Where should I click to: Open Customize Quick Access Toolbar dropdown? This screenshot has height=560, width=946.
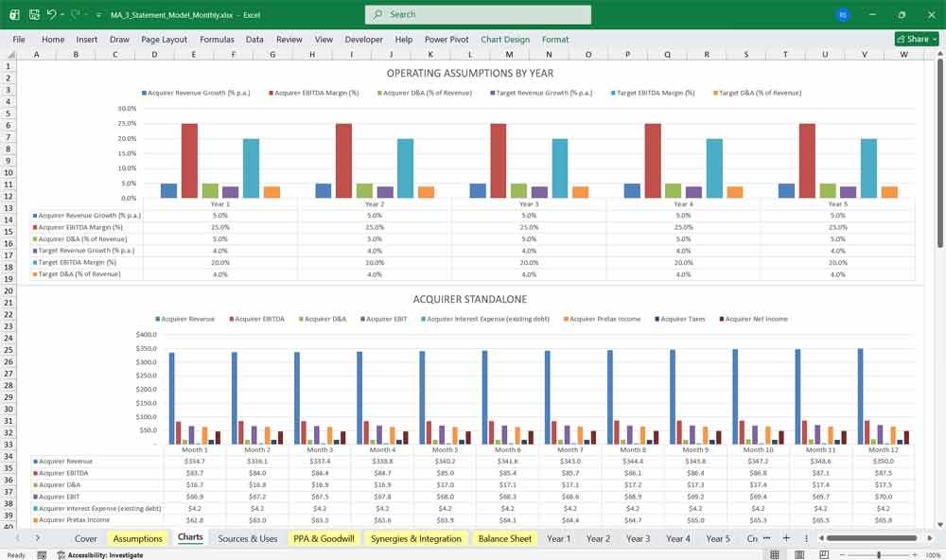point(98,15)
